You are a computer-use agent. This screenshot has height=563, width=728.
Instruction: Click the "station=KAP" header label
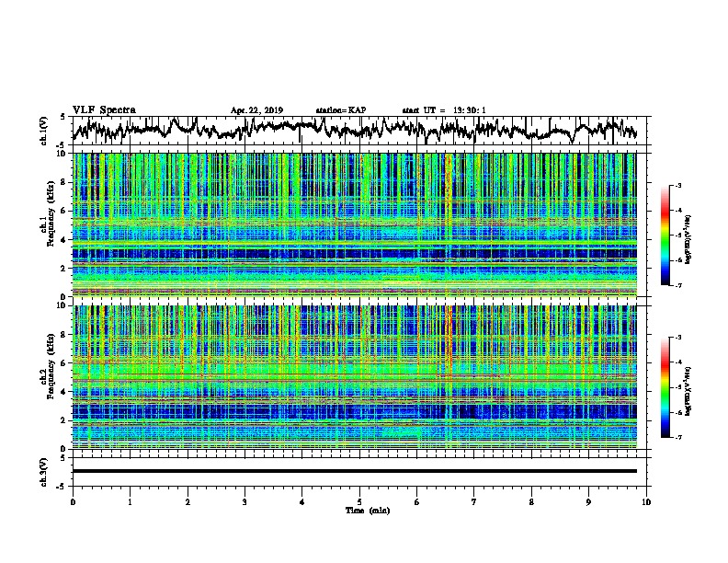341,110
